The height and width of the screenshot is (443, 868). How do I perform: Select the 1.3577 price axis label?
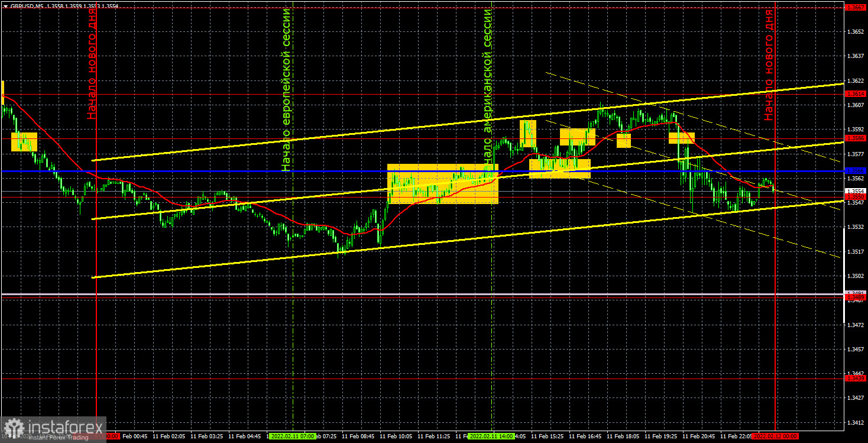point(856,154)
